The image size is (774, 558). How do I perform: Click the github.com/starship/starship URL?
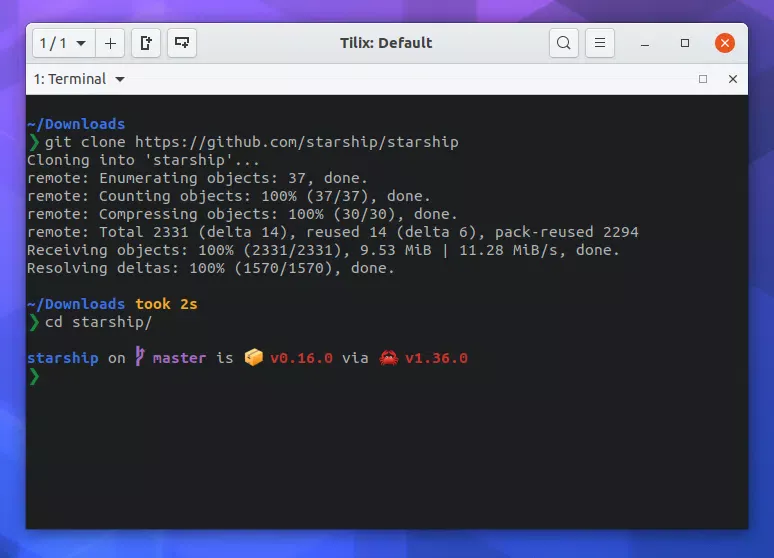click(x=296, y=142)
